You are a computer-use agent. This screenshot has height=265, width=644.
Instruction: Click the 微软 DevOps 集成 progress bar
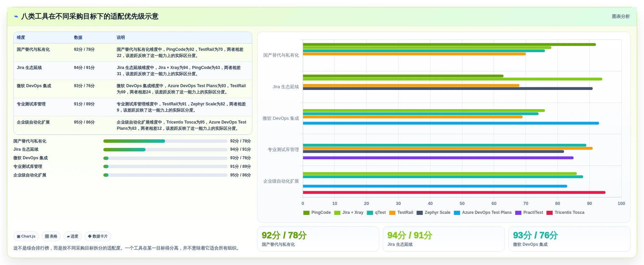coord(165,158)
